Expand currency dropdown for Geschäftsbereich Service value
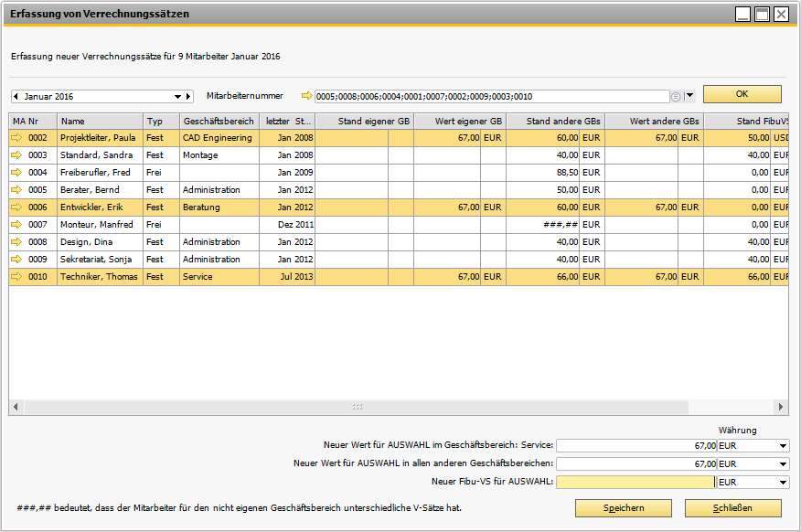 [x=783, y=446]
